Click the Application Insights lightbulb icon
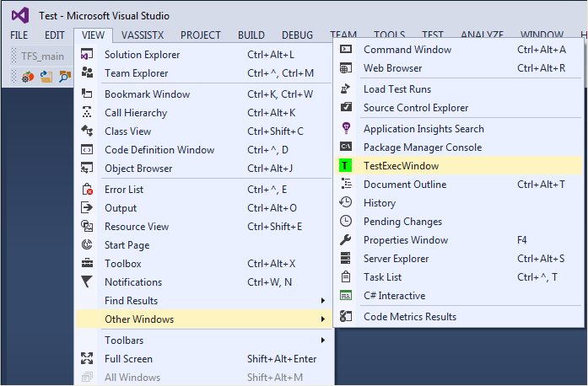This screenshot has width=588, height=386. tap(346, 128)
